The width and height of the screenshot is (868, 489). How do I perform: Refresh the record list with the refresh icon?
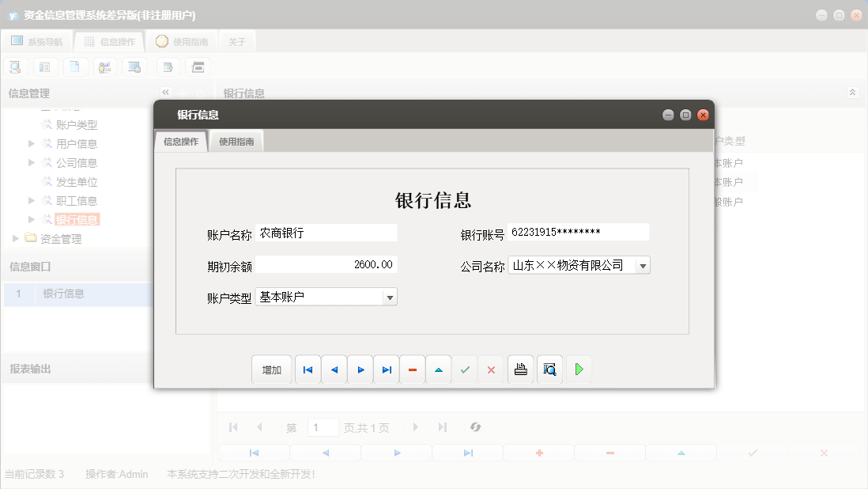point(475,427)
